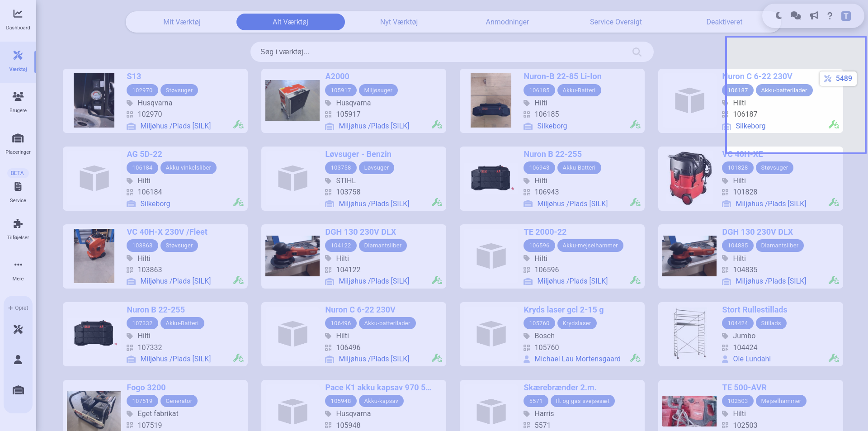Go to the Placeringer sidebar item
The height and width of the screenshot is (431, 868).
(x=18, y=143)
